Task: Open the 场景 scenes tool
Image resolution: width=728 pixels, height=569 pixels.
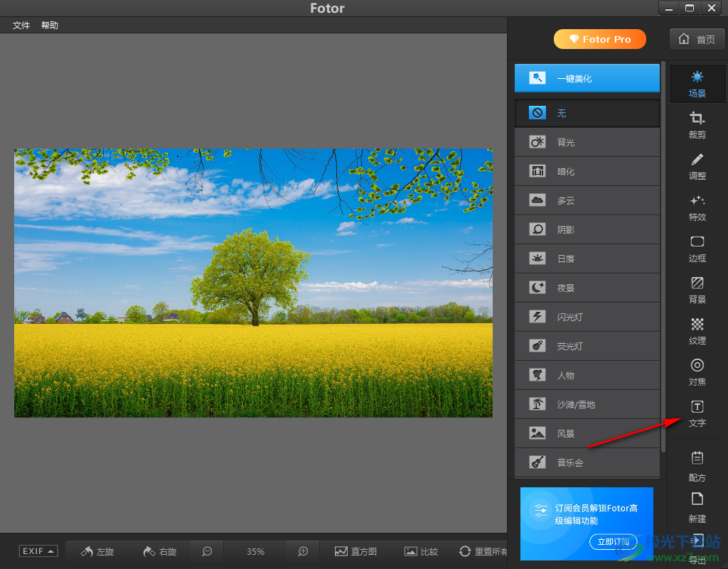Action: pos(697,84)
